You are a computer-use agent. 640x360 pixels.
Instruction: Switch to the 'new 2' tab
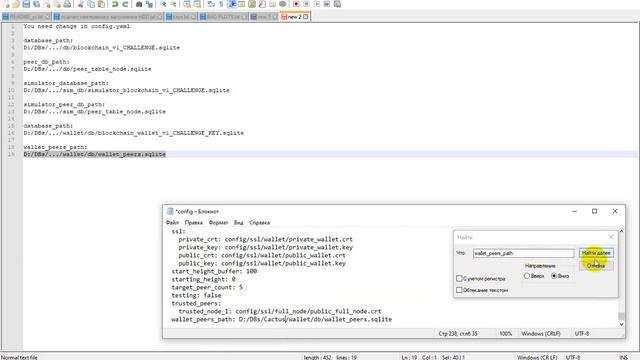[296, 17]
